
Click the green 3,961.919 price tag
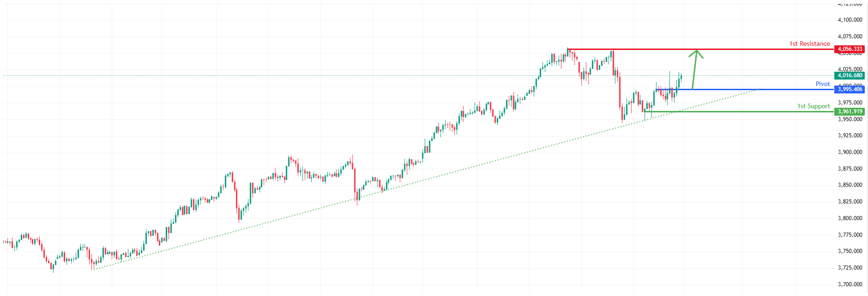click(x=850, y=111)
